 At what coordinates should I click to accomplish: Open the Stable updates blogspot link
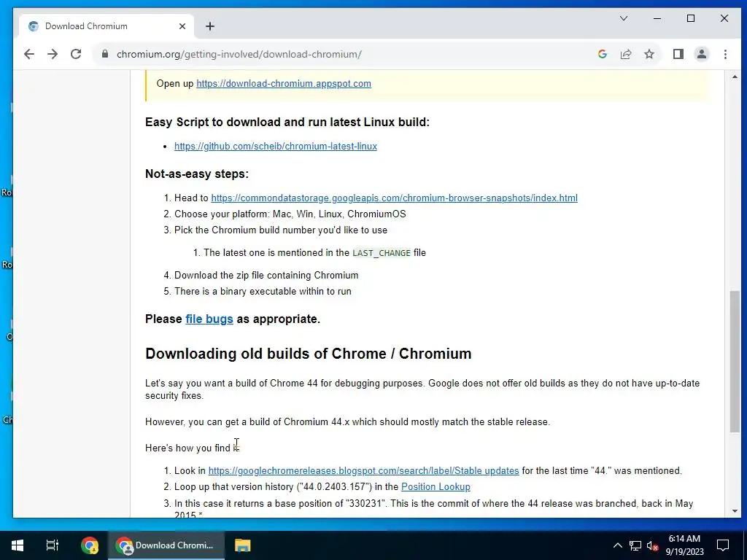[x=363, y=471]
